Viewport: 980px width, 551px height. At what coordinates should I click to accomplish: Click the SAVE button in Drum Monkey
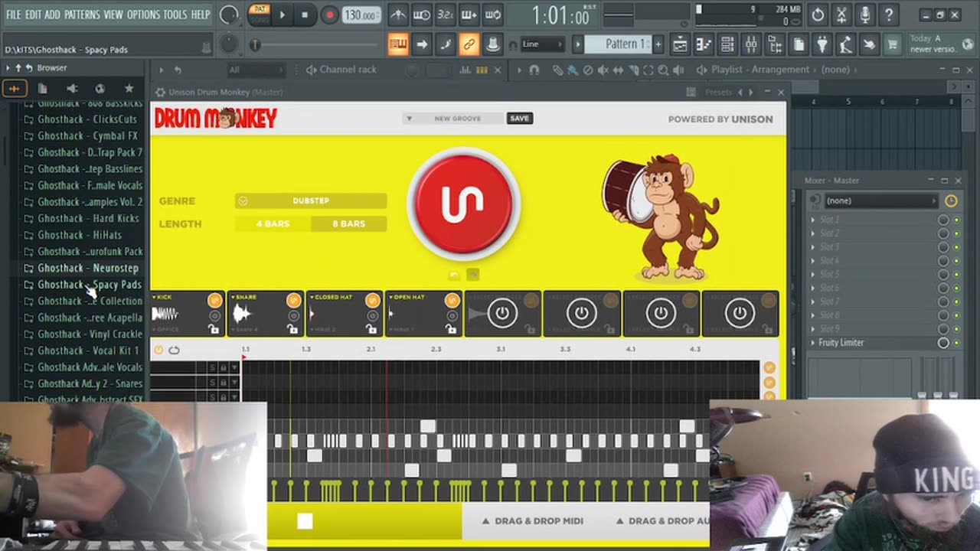(x=519, y=119)
